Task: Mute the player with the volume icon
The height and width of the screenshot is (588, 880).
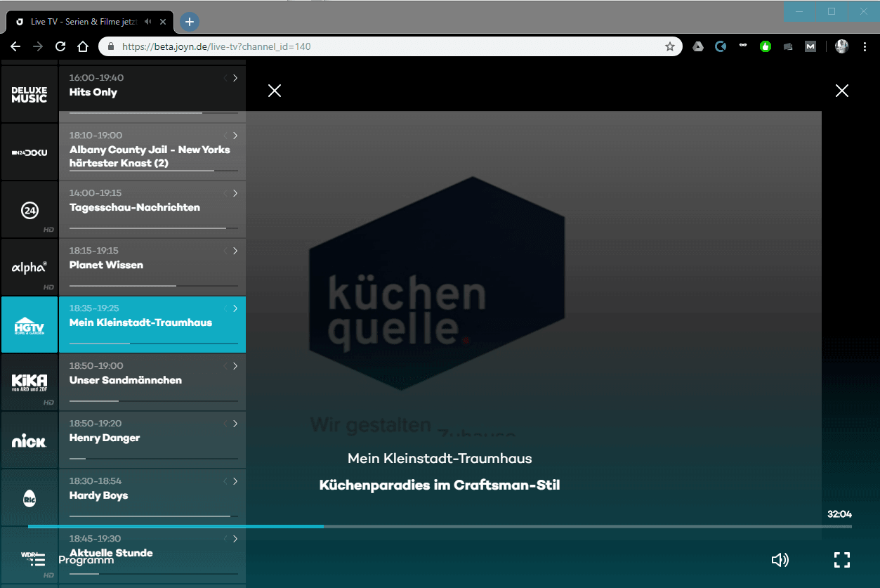Action: [x=780, y=560]
